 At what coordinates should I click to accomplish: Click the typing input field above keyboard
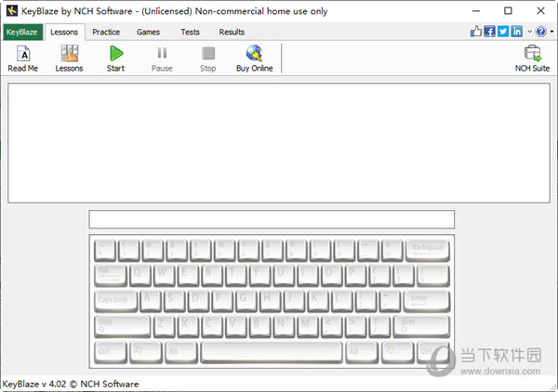pyautogui.click(x=272, y=219)
